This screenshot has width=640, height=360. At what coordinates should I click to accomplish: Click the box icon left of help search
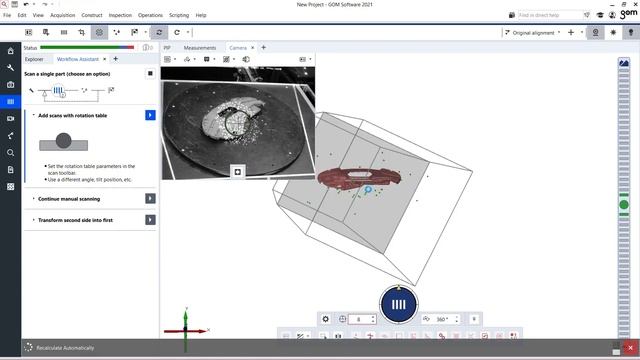tap(512, 15)
